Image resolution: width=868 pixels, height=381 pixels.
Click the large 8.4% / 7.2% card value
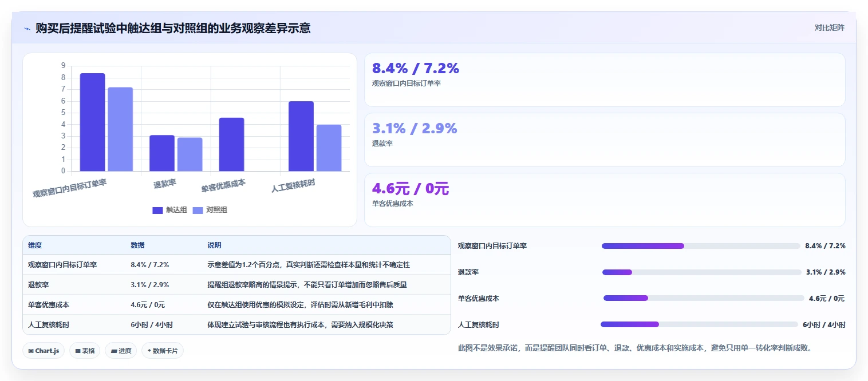coord(416,69)
